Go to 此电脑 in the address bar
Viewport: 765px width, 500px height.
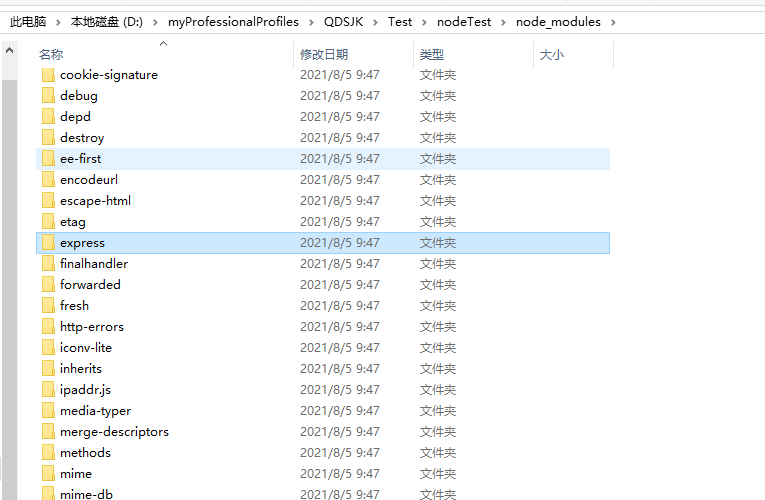(28, 22)
